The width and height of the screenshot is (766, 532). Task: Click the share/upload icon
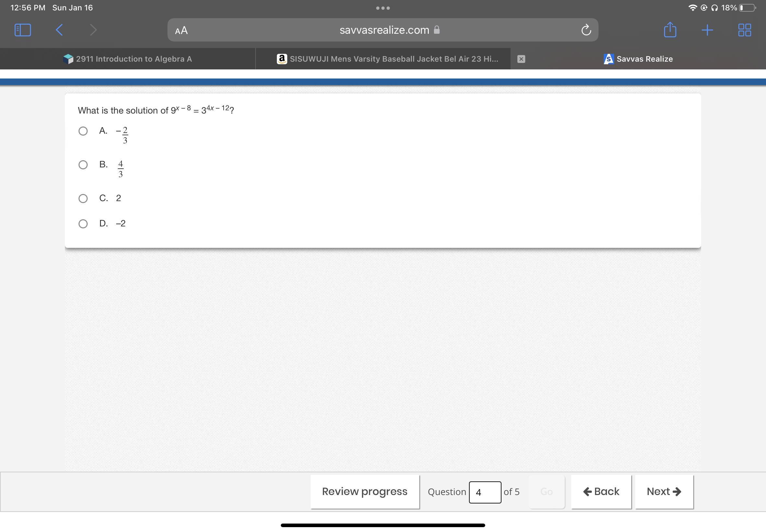coord(671,29)
